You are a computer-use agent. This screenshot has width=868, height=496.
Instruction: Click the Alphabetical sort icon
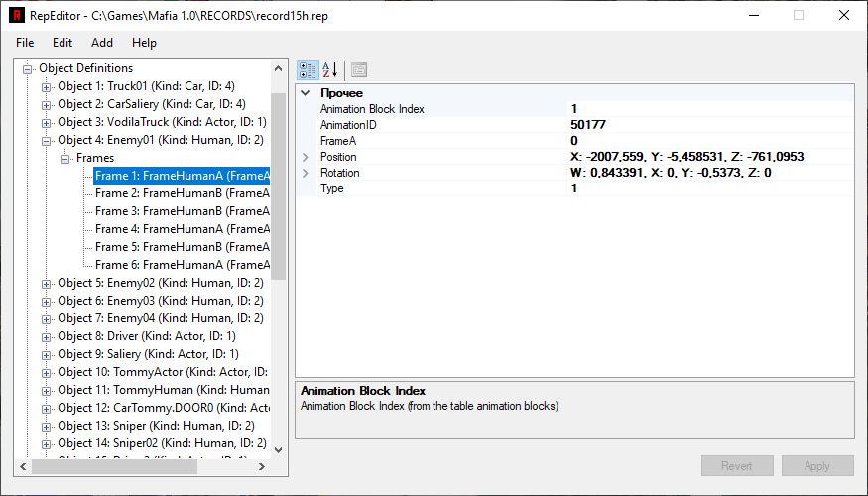[x=330, y=69]
